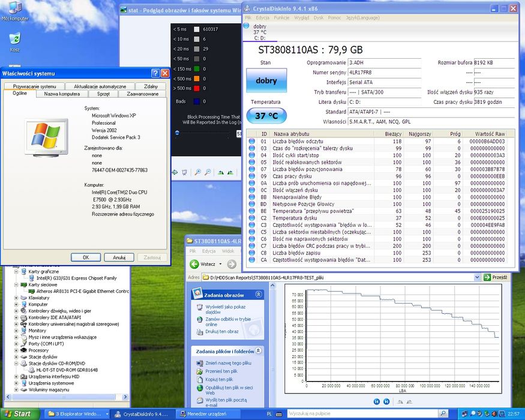Click the green <150 ms color swatch in the stat image
Image resolution: width=525 pixels, height=420 pixels.
(x=197, y=69)
